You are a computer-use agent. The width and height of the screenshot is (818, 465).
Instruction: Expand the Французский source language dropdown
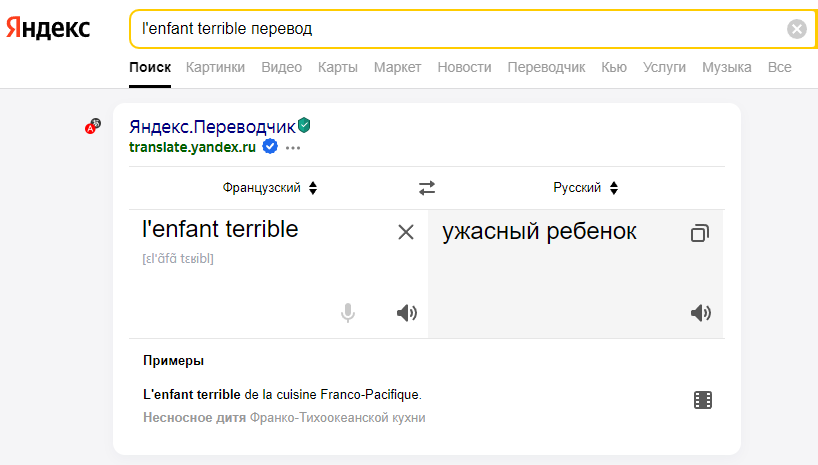(x=270, y=188)
